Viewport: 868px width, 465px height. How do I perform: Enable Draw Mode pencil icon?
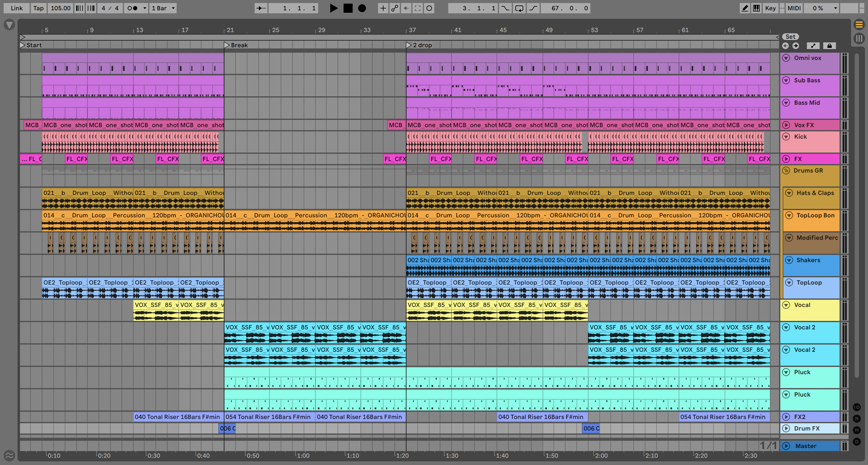(x=745, y=8)
